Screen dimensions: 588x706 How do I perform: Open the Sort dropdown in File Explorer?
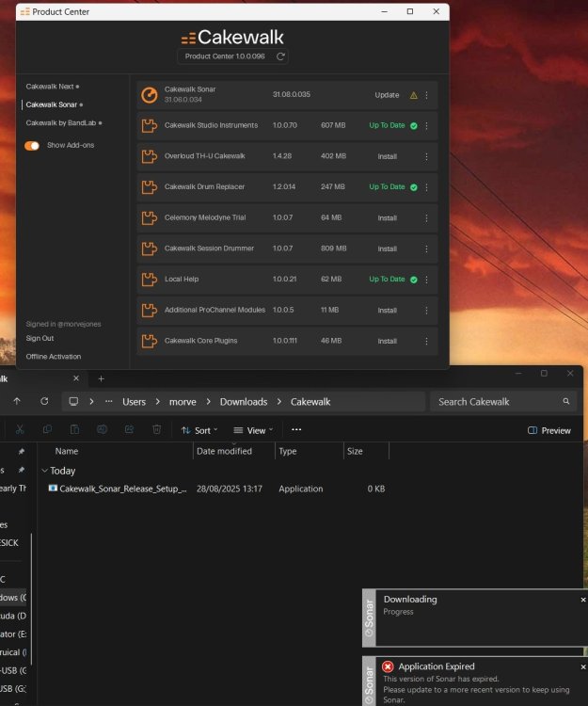199,430
